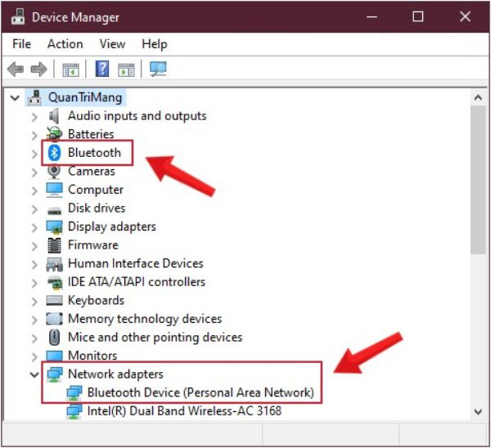Select the Display adapters label

tap(112, 226)
